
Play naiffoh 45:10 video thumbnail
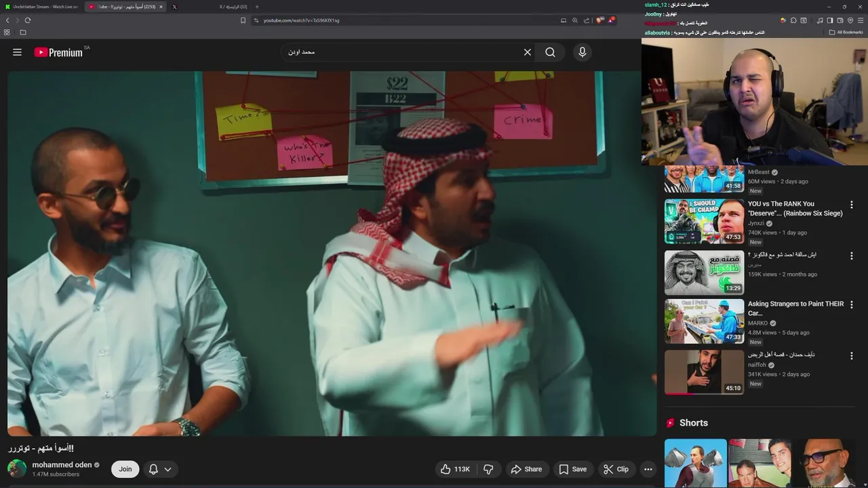coord(704,371)
